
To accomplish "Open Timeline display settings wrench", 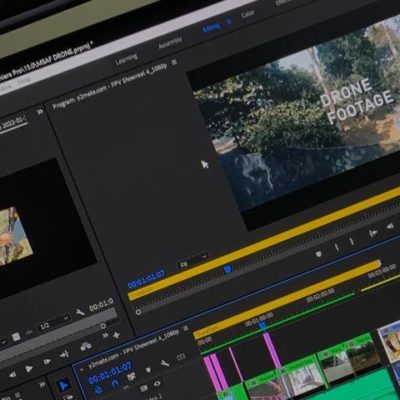I will coord(165,363).
